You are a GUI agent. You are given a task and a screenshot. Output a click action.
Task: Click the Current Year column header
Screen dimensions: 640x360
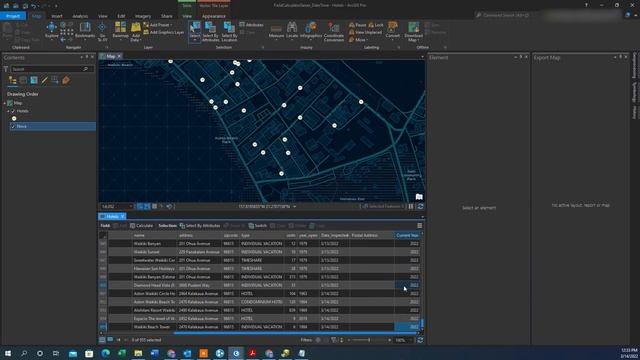click(407, 236)
